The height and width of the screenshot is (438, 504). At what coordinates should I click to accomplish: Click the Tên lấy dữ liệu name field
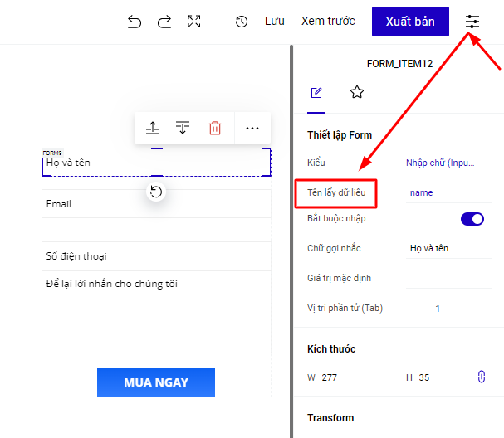[447, 192]
